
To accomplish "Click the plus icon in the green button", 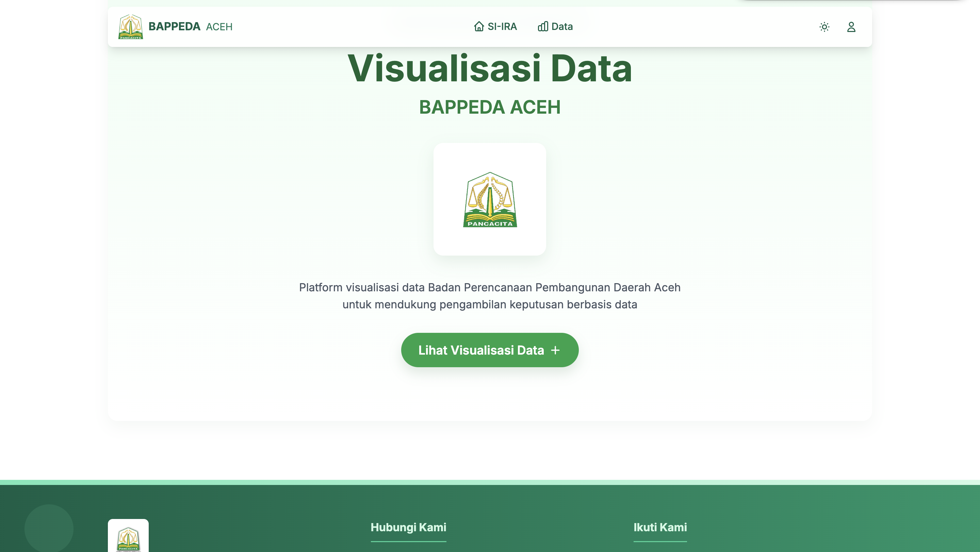I will (x=555, y=350).
